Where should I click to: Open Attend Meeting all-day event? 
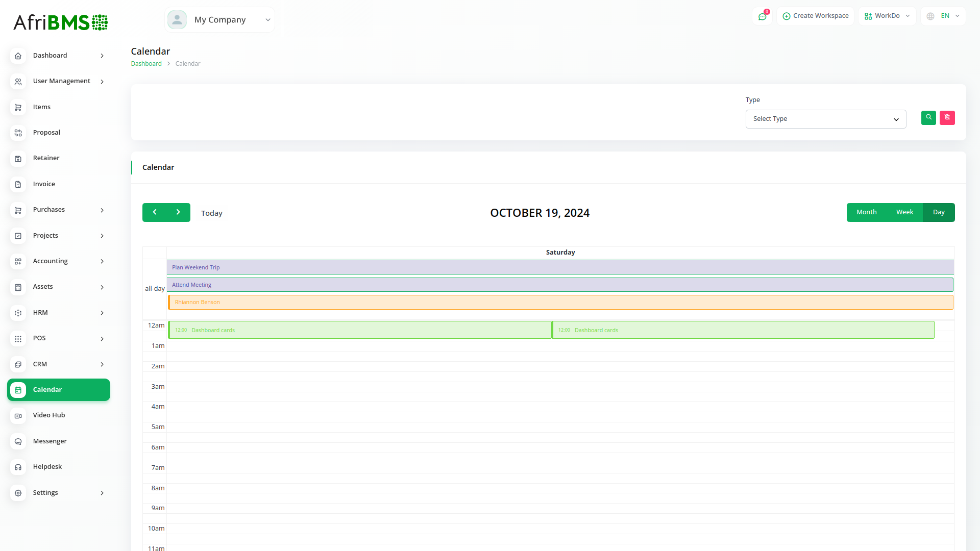560,285
